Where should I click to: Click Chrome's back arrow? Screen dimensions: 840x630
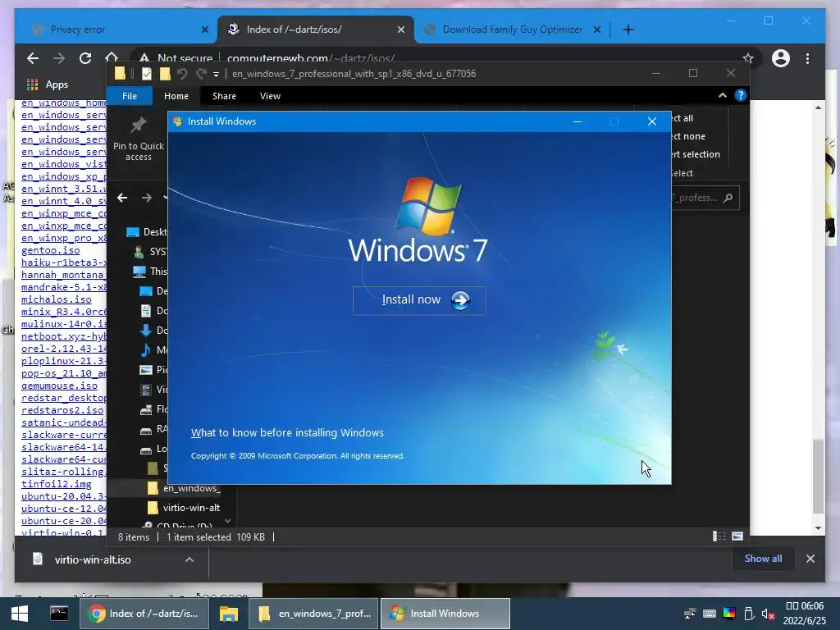coord(33,58)
